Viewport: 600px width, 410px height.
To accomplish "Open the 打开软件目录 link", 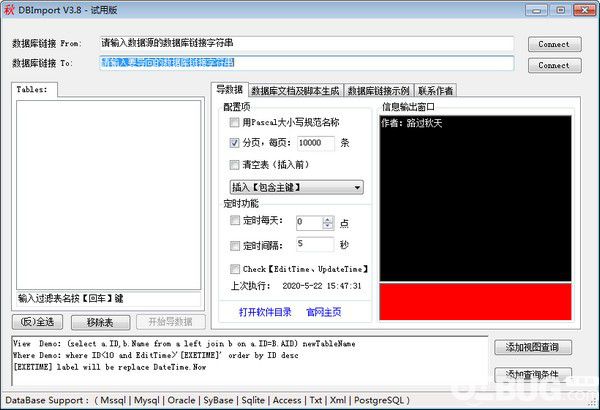I will [265, 312].
